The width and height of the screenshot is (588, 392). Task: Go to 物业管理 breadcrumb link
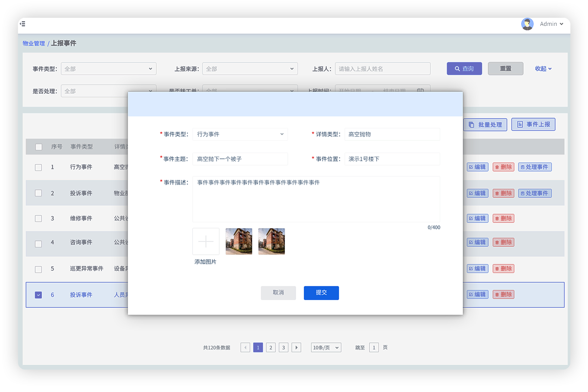(34, 43)
